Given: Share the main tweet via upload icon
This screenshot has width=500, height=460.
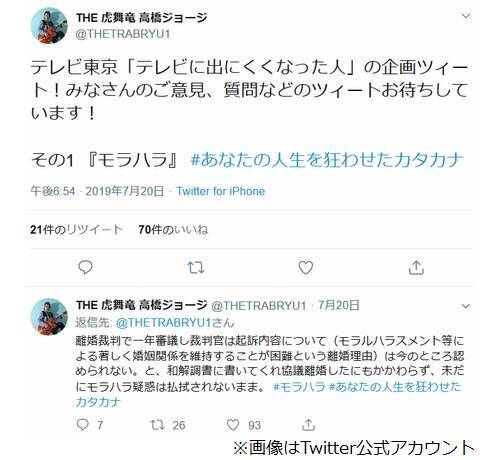Looking at the screenshot, I should coord(416,267).
